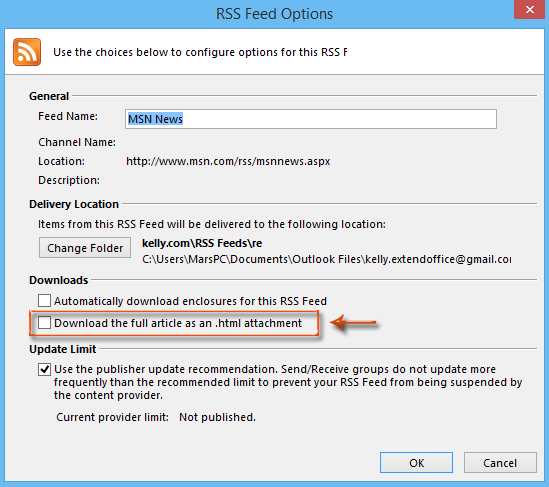The image size is (549, 487).
Task: Click the Not published provider limit value
Action: click(x=217, y=417)
